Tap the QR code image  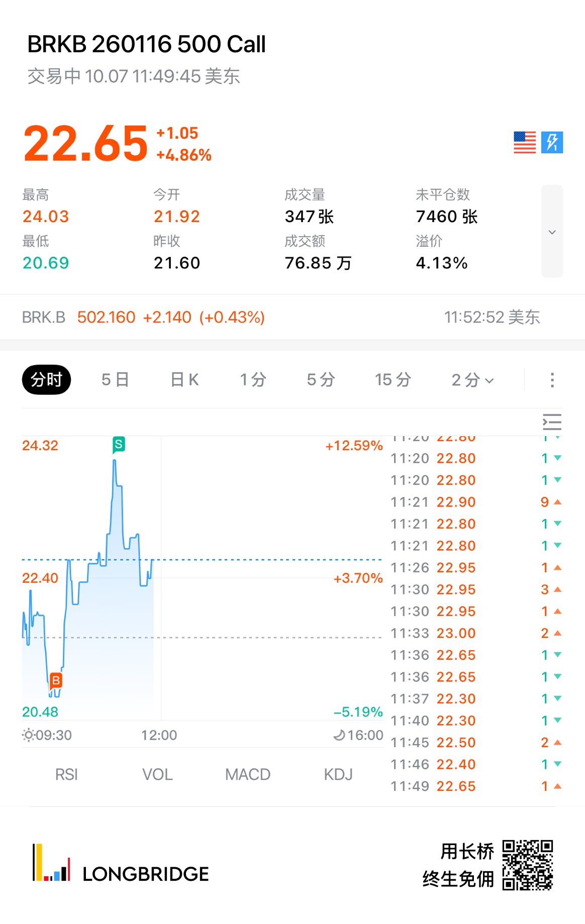tap(528, 865)
